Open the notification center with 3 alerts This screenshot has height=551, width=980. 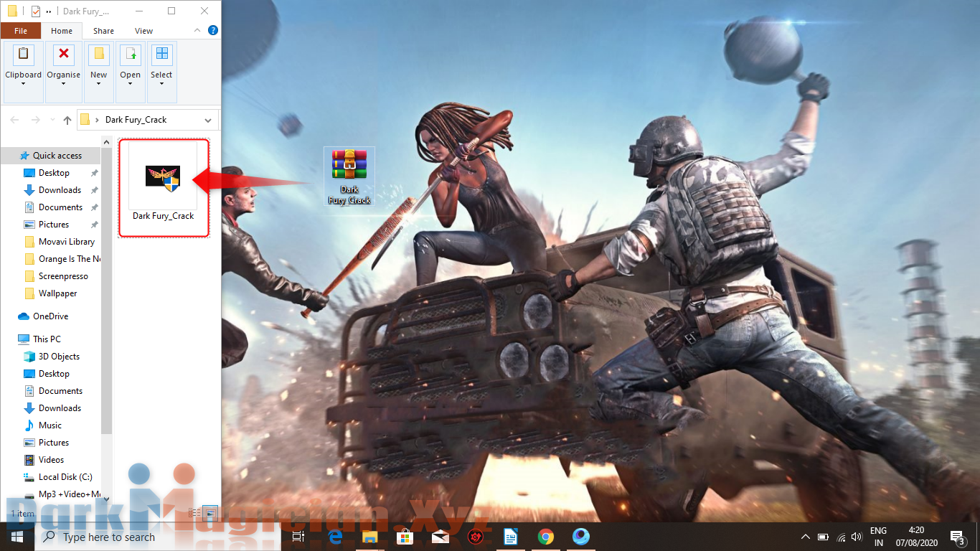pos(957,537)
